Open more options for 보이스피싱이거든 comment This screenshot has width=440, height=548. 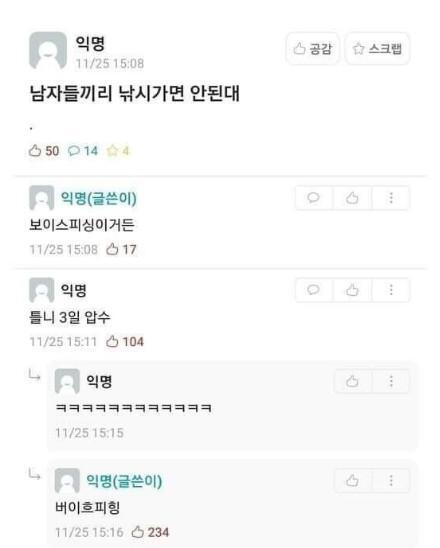click(391, 198)
